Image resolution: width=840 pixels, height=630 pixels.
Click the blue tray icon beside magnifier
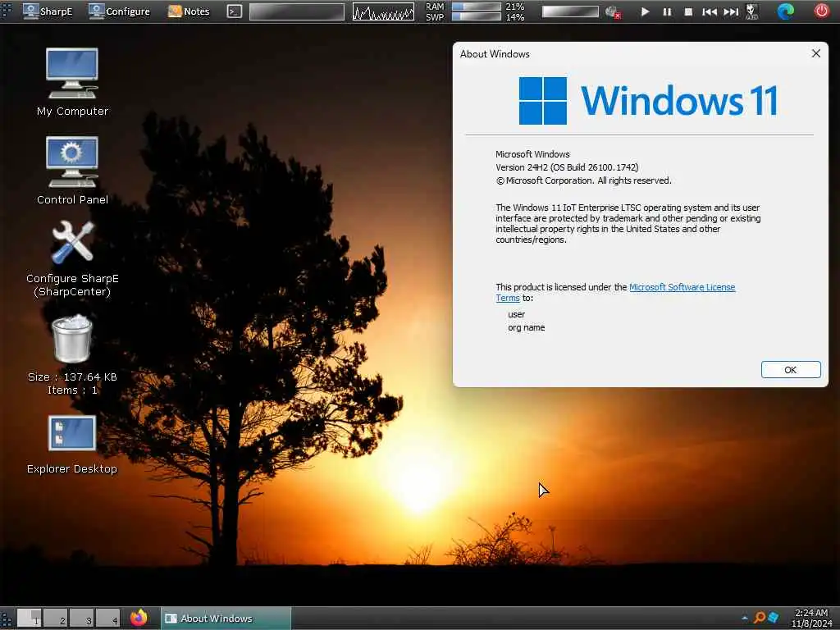(773, 618)
